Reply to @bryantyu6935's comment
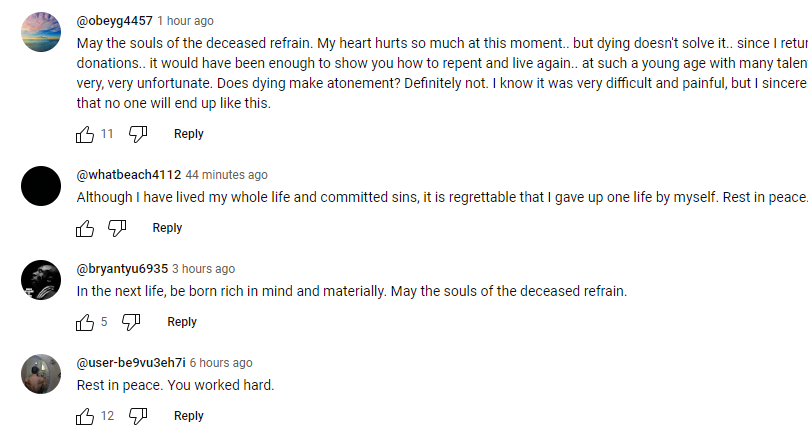 (182, 322)
